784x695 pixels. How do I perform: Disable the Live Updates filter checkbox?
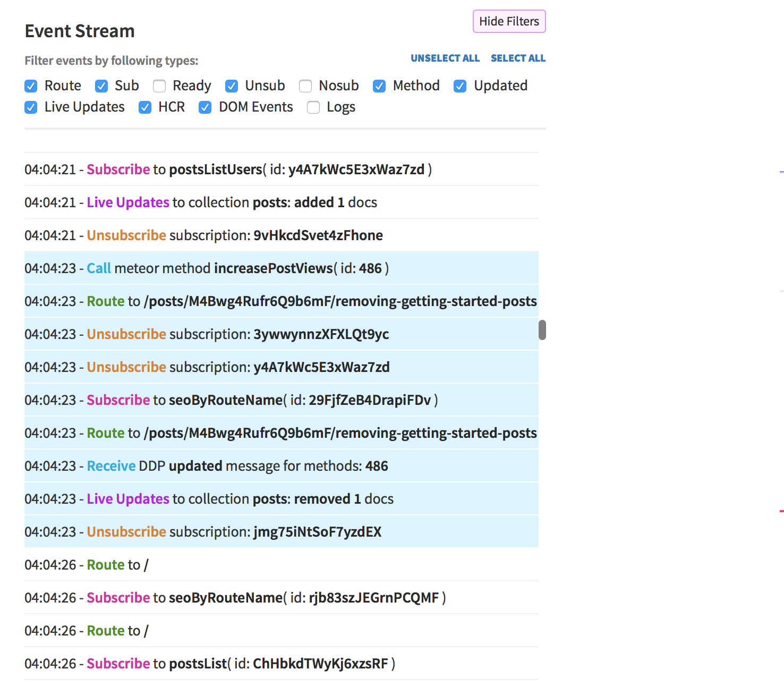coord(31,107)
